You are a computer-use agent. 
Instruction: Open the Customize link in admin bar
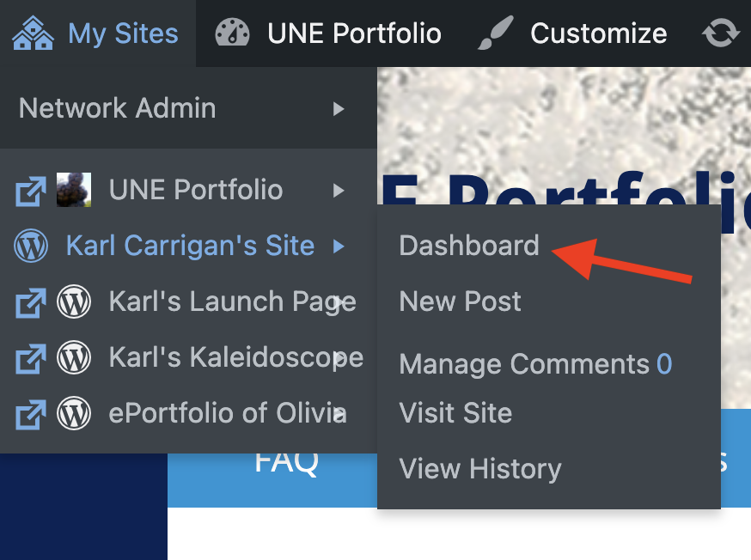pyautogui.click(x=598, y=33)
